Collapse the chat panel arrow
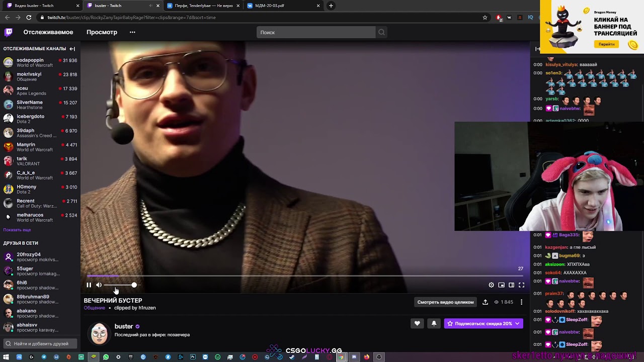The height and width of the screenshot is (362, 644). click(538, 49)
